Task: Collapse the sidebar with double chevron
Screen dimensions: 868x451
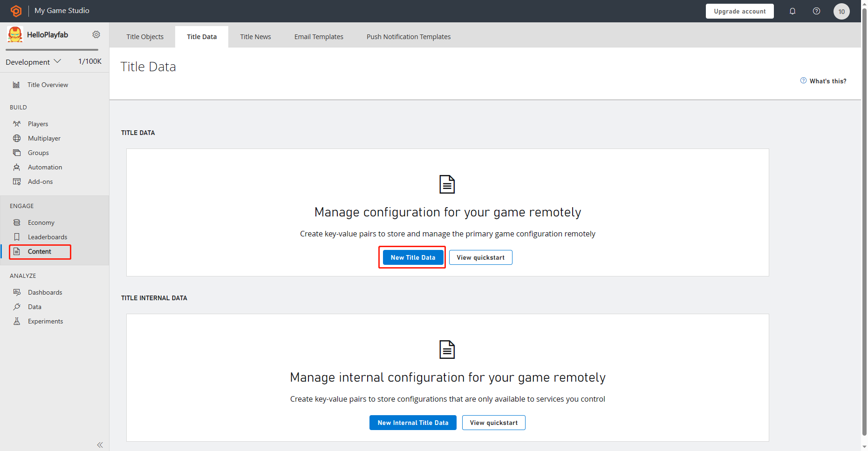Action: coord(100,445)
